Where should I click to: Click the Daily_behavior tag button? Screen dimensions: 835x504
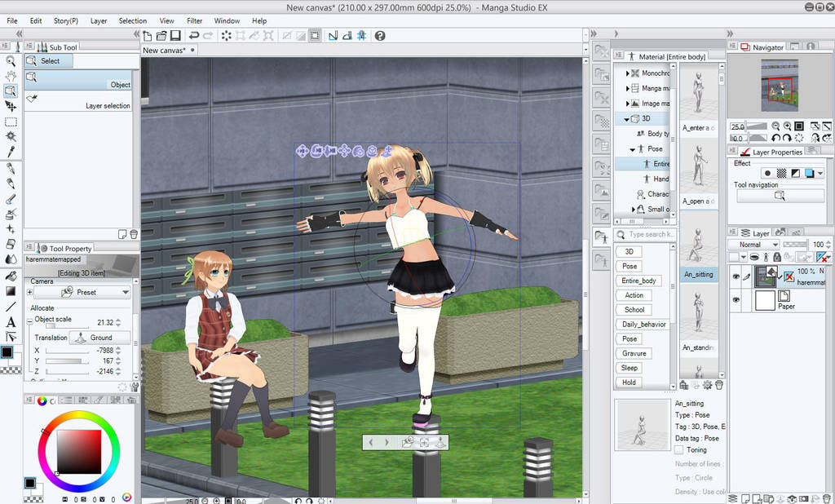[x=643, y=325]
